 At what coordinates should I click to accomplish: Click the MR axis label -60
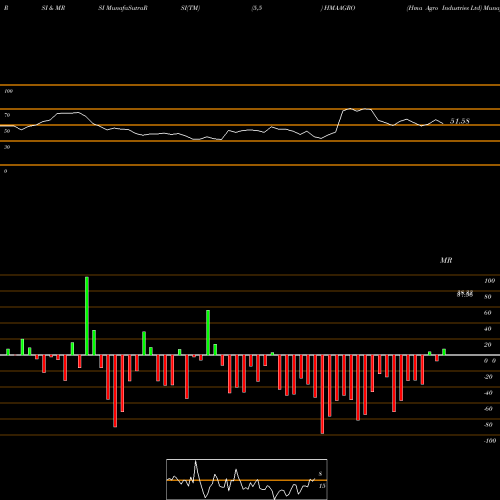pyautogui.click(x=488, y=409)
